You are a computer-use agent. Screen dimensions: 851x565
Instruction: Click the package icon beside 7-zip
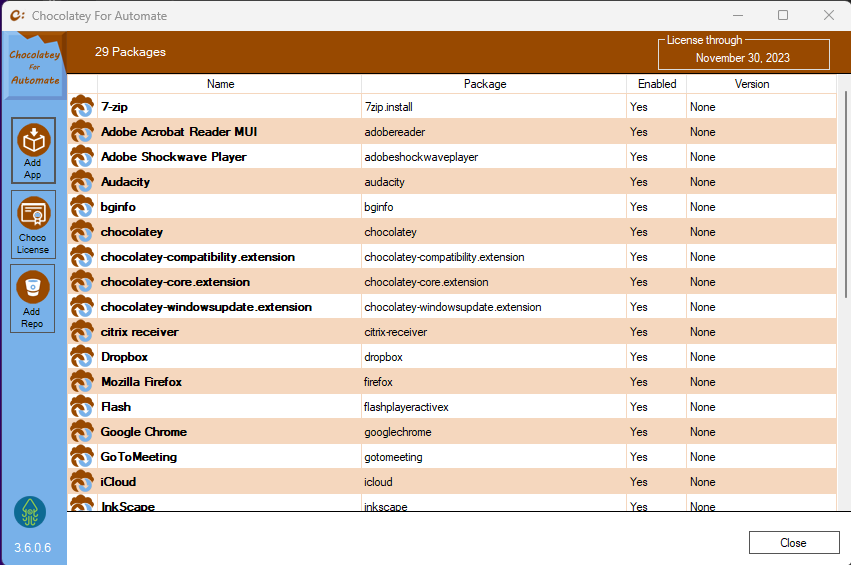point(81,106)
